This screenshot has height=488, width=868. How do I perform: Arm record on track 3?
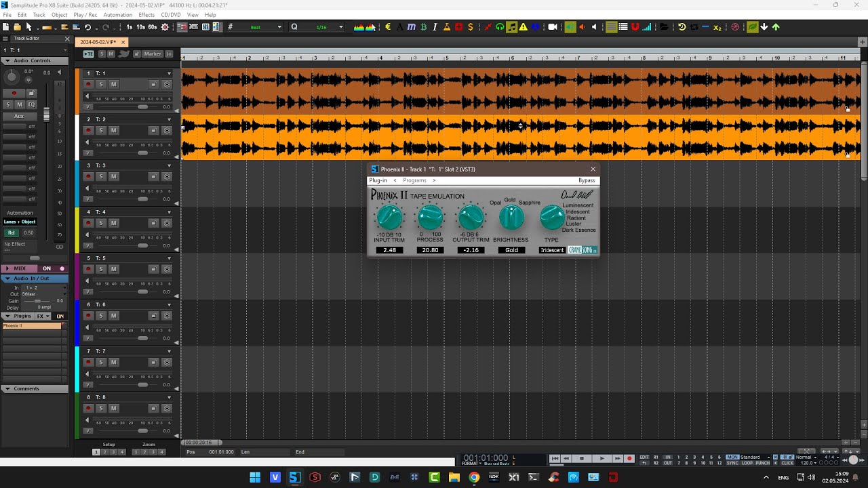click(88, 176)
